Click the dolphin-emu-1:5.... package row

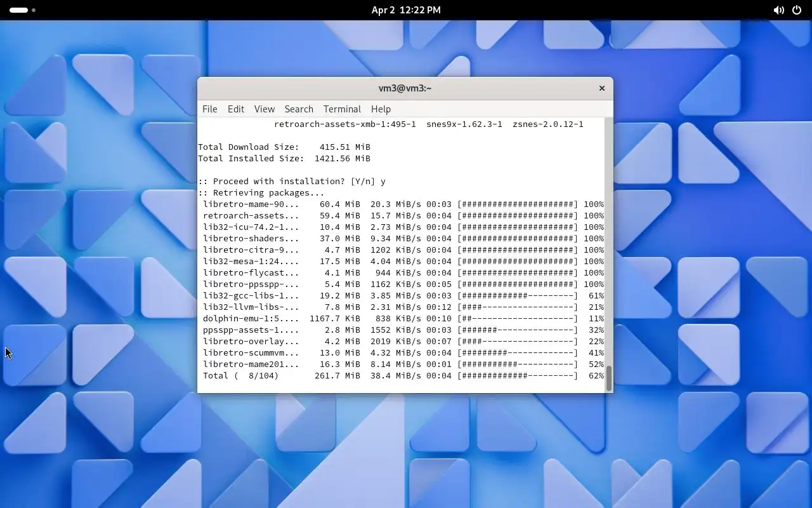[403, 319]
